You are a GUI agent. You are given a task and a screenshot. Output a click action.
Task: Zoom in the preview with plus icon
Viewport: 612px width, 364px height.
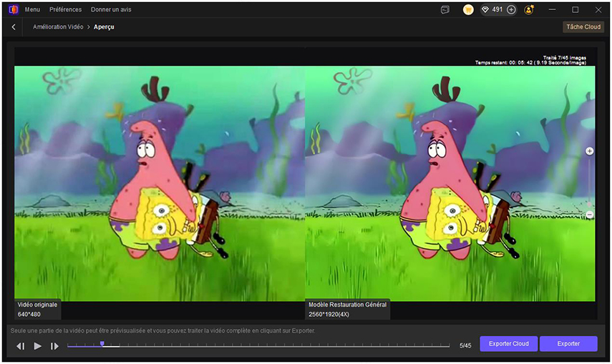pos(589,151)
